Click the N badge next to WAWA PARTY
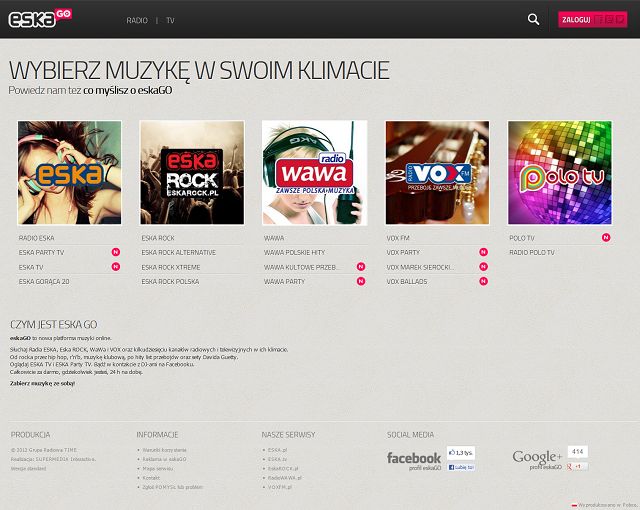The width and height of the screenshot is (640, 510). (x=361, y=281)
